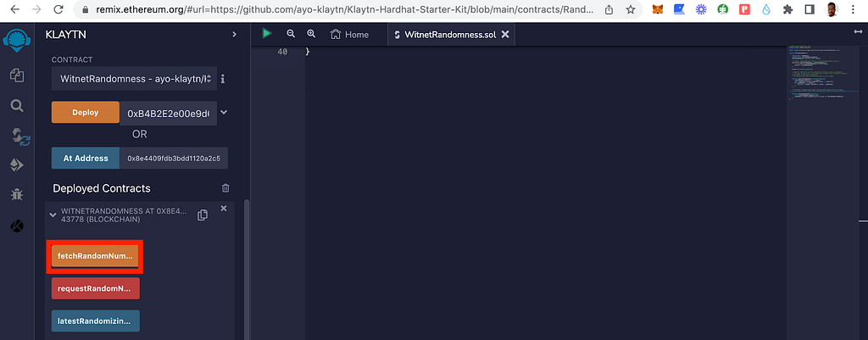The height and width of the screenshot is (340, 868).
Task: Click the "CONTRACT" label
Action: (x=72, y=59)
